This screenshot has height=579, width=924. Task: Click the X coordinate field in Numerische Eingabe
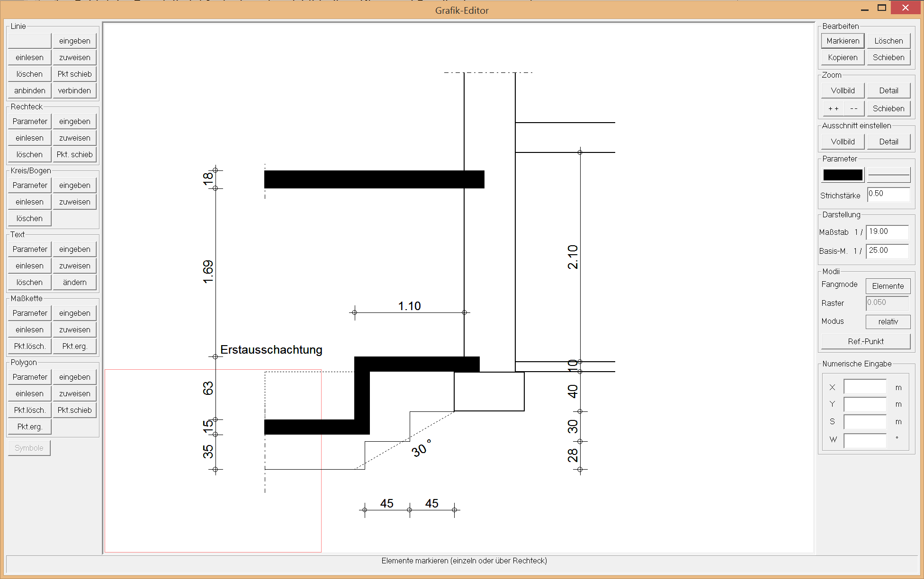click(x=864, y=387)
